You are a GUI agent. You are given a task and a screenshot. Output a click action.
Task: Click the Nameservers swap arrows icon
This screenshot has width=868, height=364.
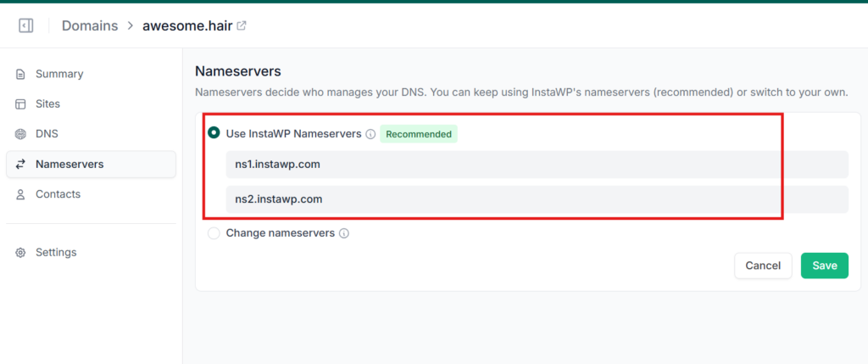[x=20, y=165]
